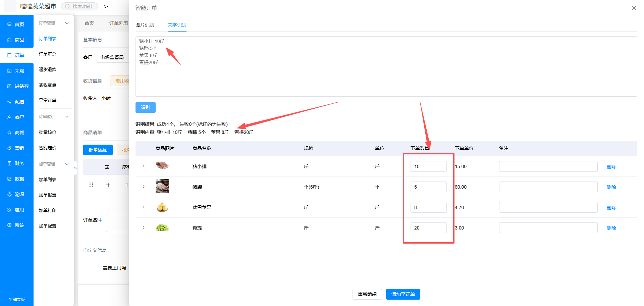Open 首页 in the blue sidebar
644x306 pixels.
click(x=16, y=24)
